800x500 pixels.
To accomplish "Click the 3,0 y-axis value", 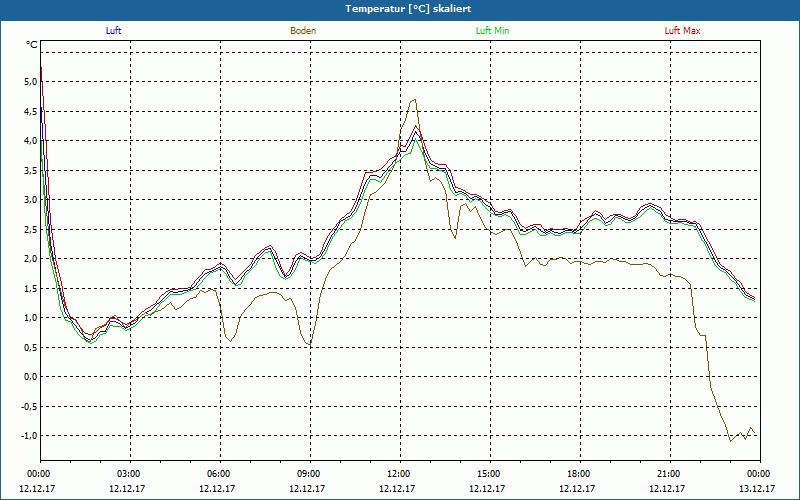I will point(31,199).
